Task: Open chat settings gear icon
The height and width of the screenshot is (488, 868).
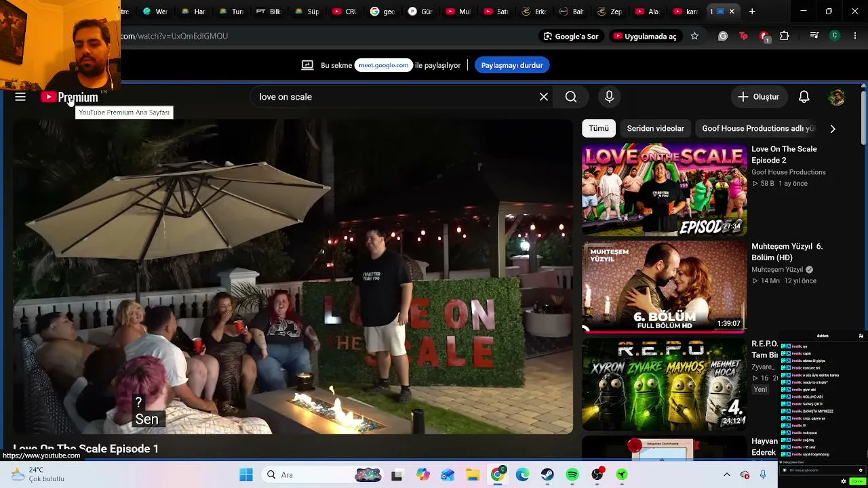Action: coord(844,481)
